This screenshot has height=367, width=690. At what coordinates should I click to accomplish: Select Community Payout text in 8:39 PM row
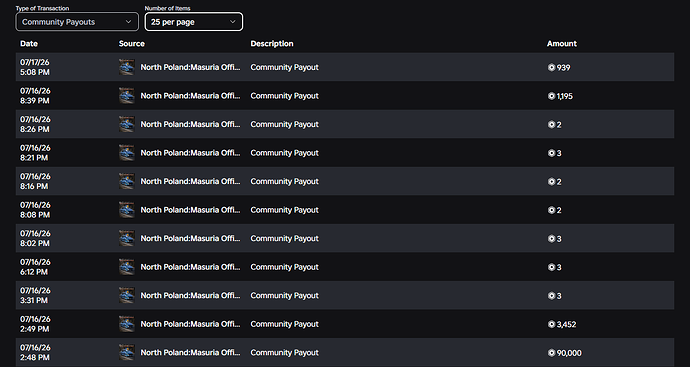point(284,95)
